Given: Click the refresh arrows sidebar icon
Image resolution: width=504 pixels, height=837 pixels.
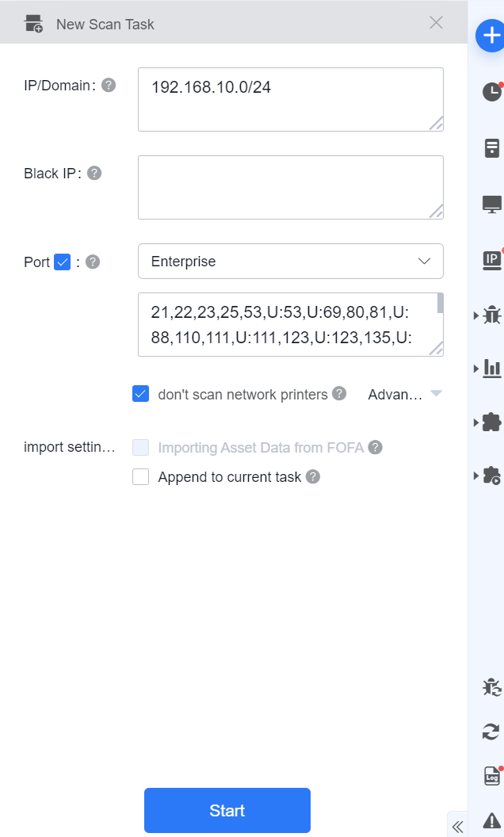Looking at the screenshot, I should tap(491, 732).
